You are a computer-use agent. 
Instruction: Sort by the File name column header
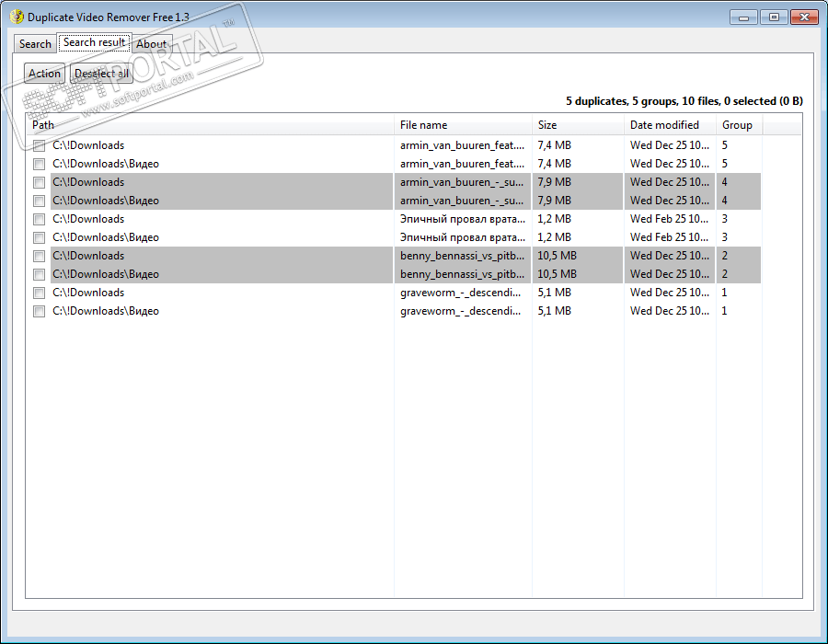point(463,125)
